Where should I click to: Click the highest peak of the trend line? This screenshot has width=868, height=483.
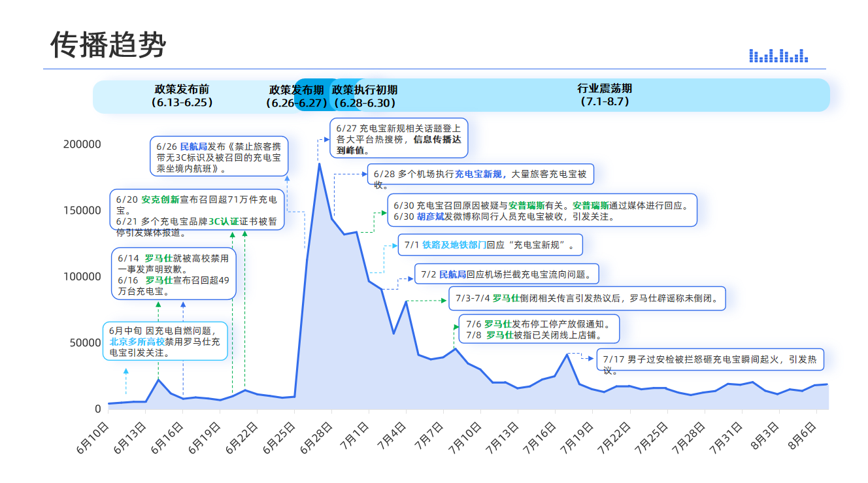tap(319, 163)
